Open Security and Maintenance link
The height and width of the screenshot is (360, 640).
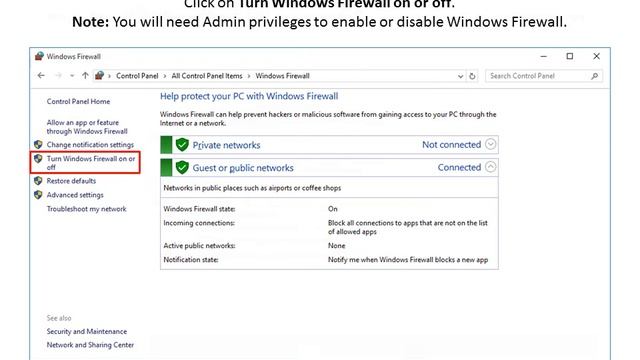pos(87,331)
